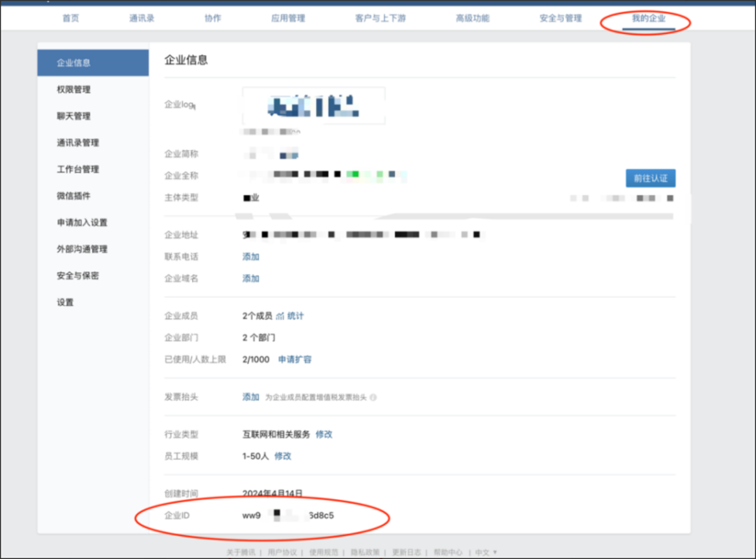This screenshot has width=756, height=559.
Task: Add a contact phone via 添加
Action: (x=251, y=257)
